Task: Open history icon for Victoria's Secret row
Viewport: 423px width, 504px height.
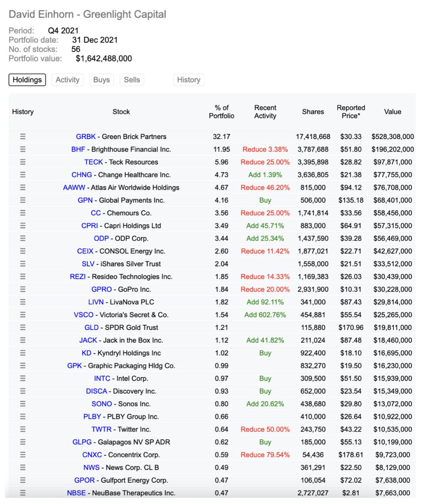Action: pos(23,315)
